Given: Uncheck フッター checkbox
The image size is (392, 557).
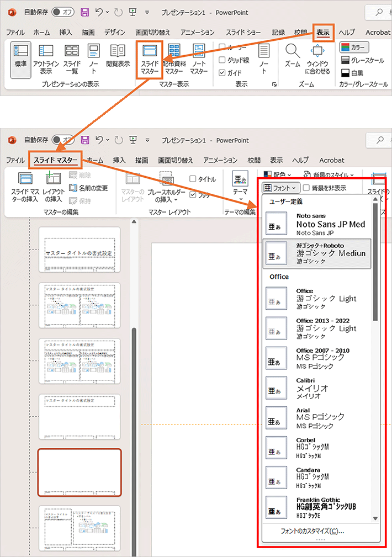Looking at the screenshot, I should [x=193, y=194].
